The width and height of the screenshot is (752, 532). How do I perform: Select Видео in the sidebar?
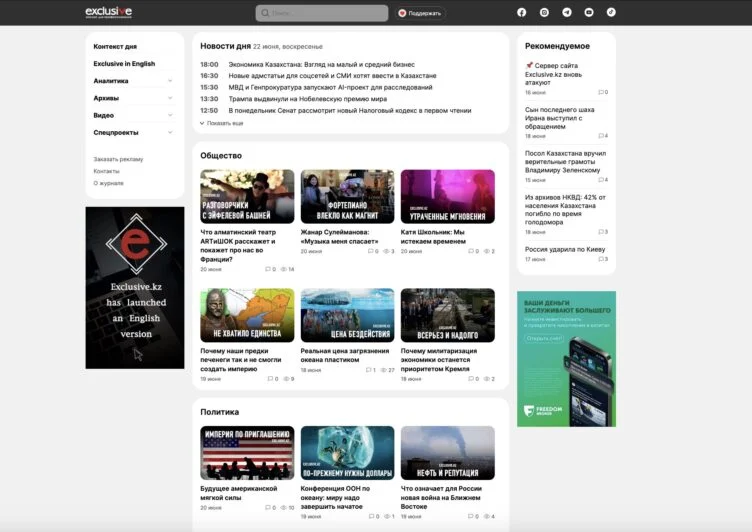point(104,115)
